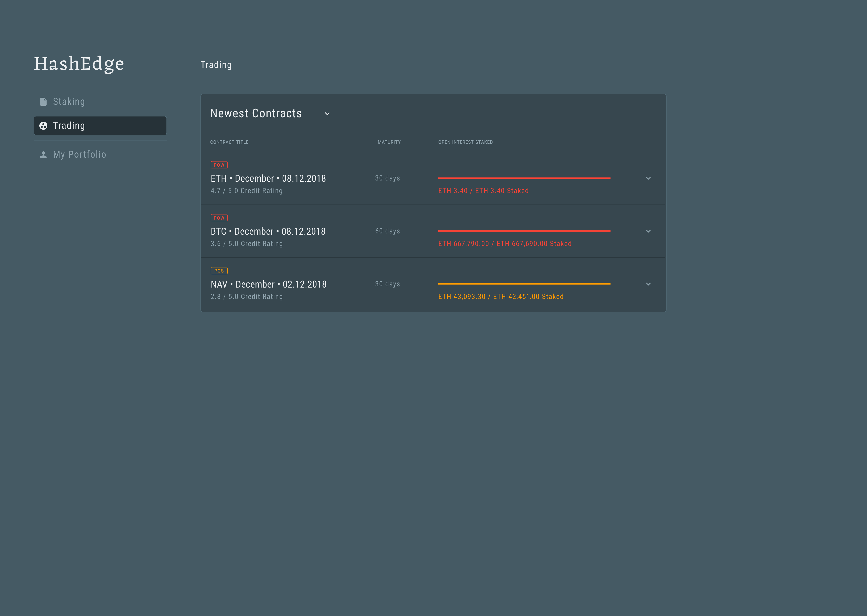The height and width of the screenshot is (616, 867).
Task: Expand the BTC December contract row
Action: tap(648, 231)
